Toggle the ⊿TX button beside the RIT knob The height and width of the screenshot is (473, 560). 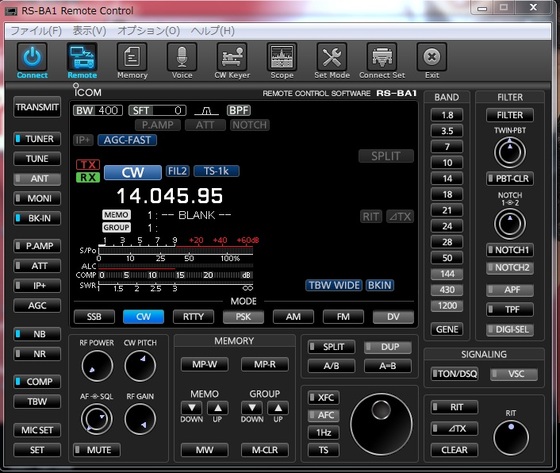pos(454,428)
